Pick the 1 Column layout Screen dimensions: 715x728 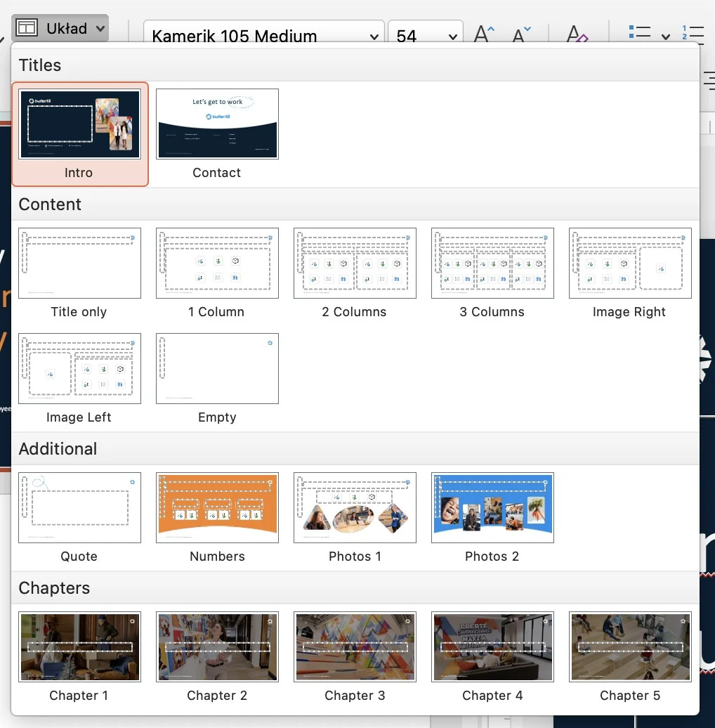pos(217,264)
